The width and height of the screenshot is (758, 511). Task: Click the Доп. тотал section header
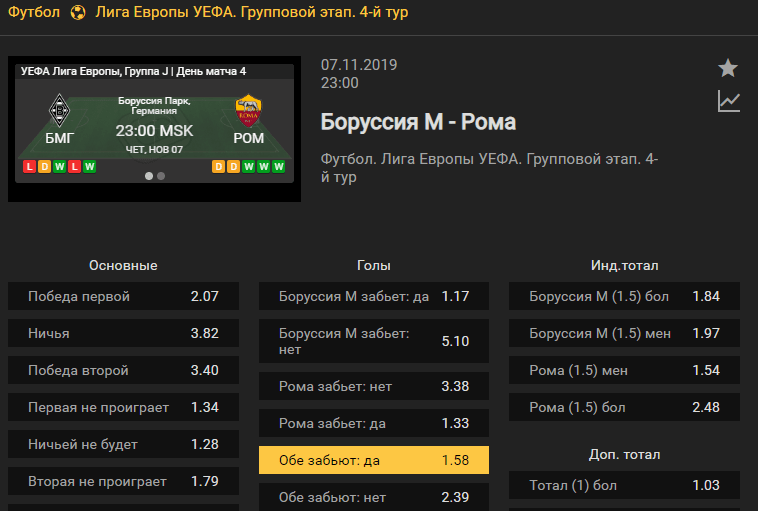pyautogui.click(x=624, y=454)
